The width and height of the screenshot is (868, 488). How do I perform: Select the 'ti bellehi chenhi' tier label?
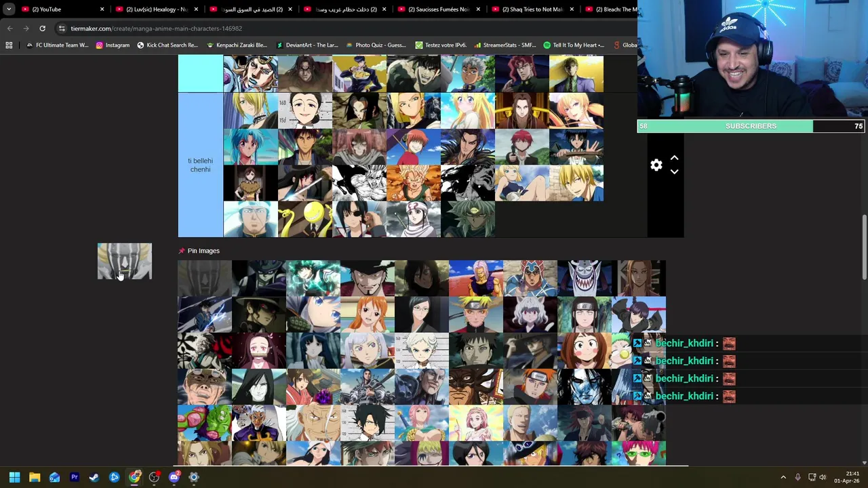pyautogui.click(x=200, y=165)
